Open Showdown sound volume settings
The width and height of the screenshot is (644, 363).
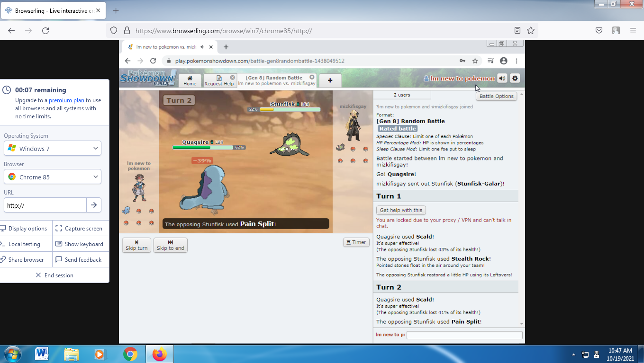502,79
